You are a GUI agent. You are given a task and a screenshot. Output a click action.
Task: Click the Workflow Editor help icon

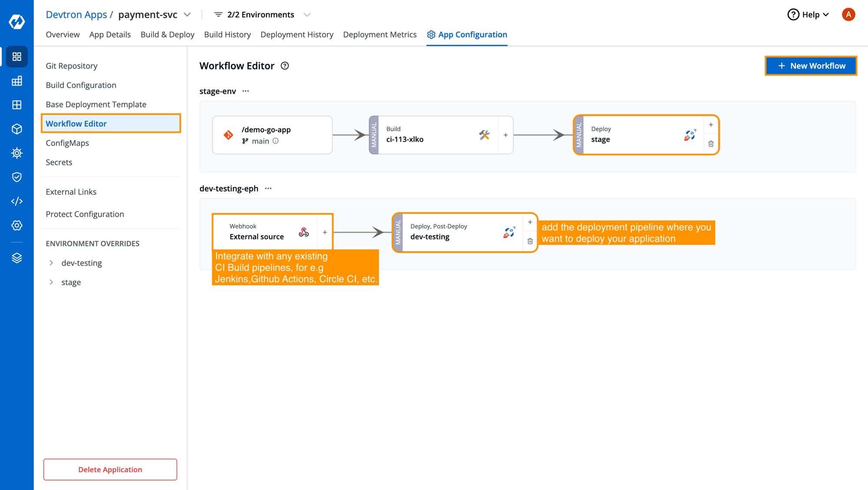[x=285, y=66]
